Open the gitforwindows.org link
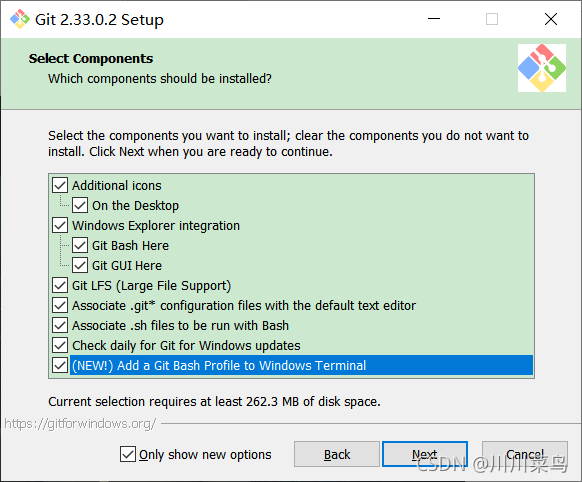This screenshot has width=582, height=482. (x=80, y=423)
